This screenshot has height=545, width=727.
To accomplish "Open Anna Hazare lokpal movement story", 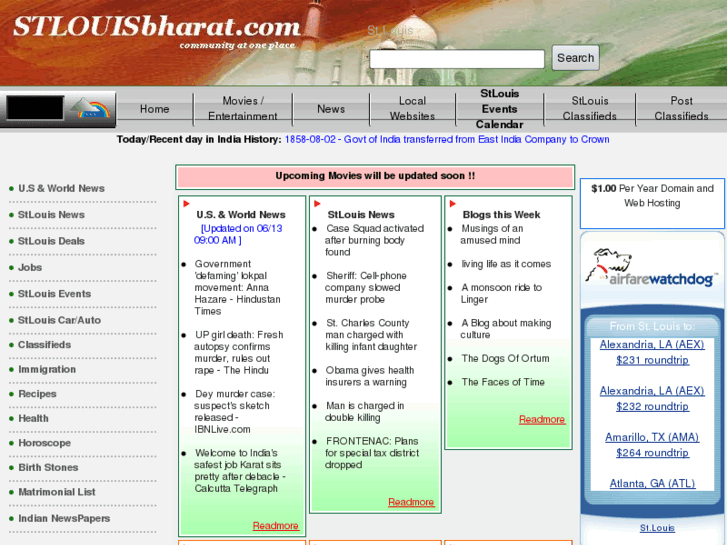I will (238, 288).
